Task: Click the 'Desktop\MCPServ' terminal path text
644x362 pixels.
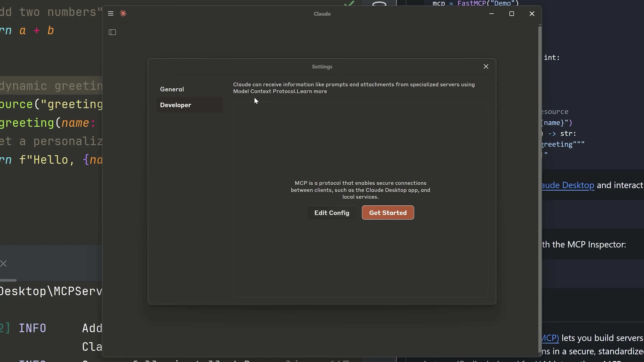Action: click(x=51, y=291)
